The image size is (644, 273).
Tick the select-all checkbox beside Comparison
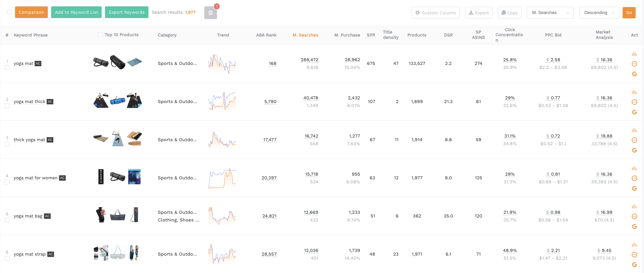(9, 12)
